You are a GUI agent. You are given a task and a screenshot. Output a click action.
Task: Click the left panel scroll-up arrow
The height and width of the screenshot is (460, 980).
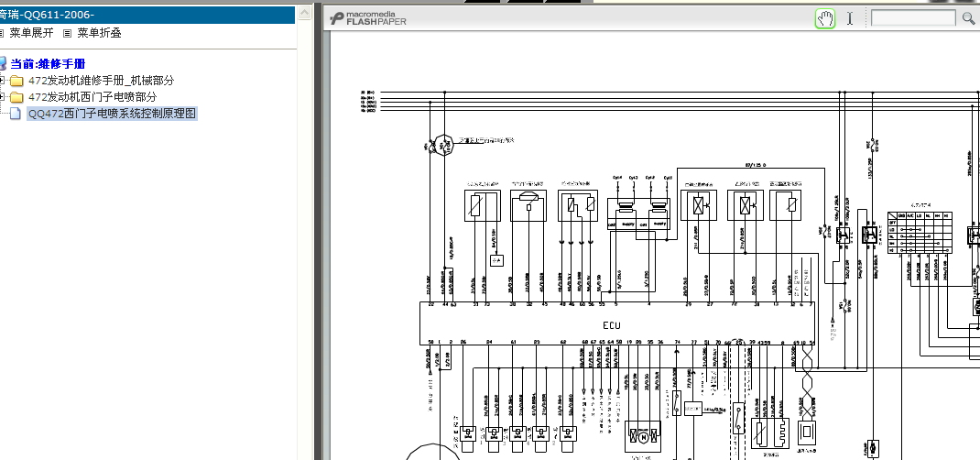pyautogui.click(x=304, y=13)
